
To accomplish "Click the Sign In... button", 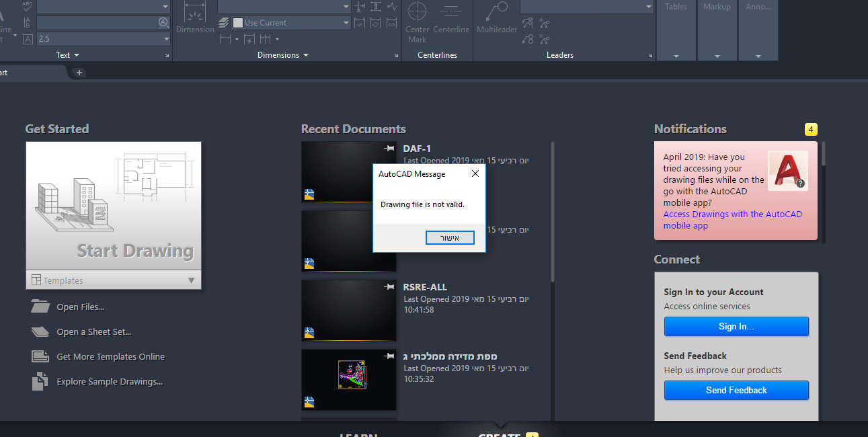I will point(736,327).
